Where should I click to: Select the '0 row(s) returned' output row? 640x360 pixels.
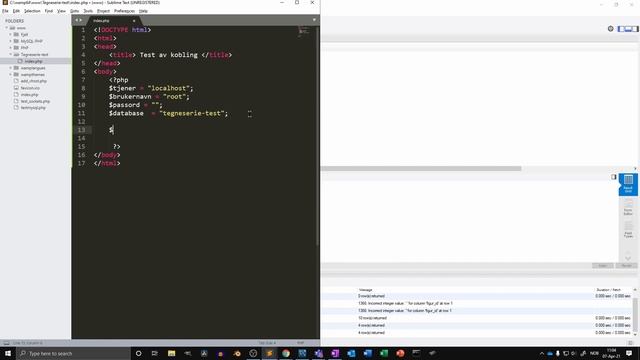click(476, 296)
